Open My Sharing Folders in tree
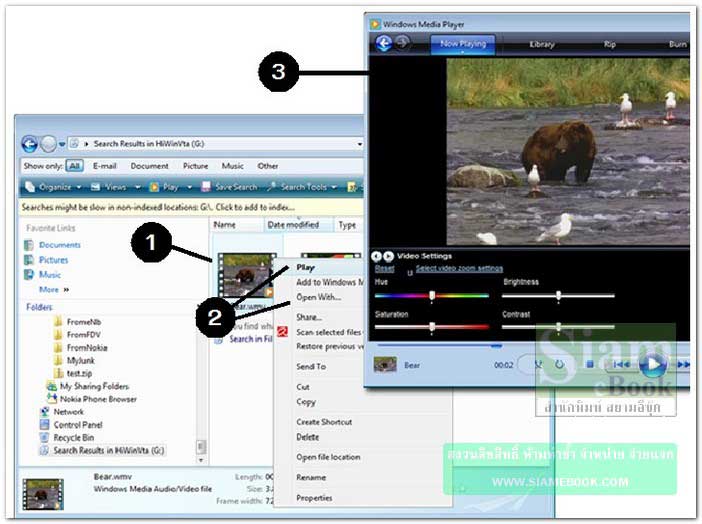This screenshot has width=702, height=524. [94, 386]
